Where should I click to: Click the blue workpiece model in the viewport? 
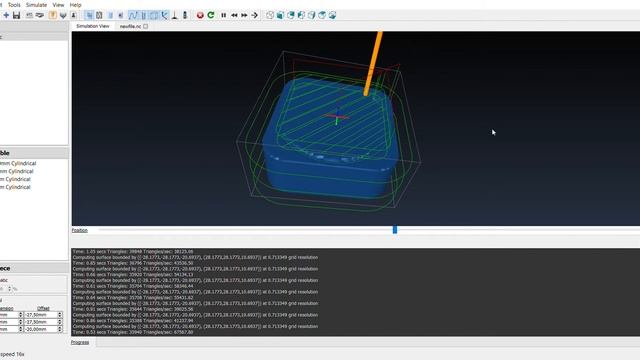[x=330, y=139]
